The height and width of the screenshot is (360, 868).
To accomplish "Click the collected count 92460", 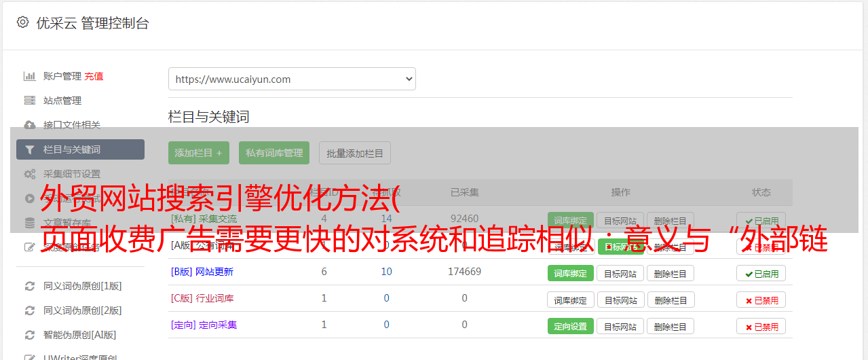I will coord(465,219).
